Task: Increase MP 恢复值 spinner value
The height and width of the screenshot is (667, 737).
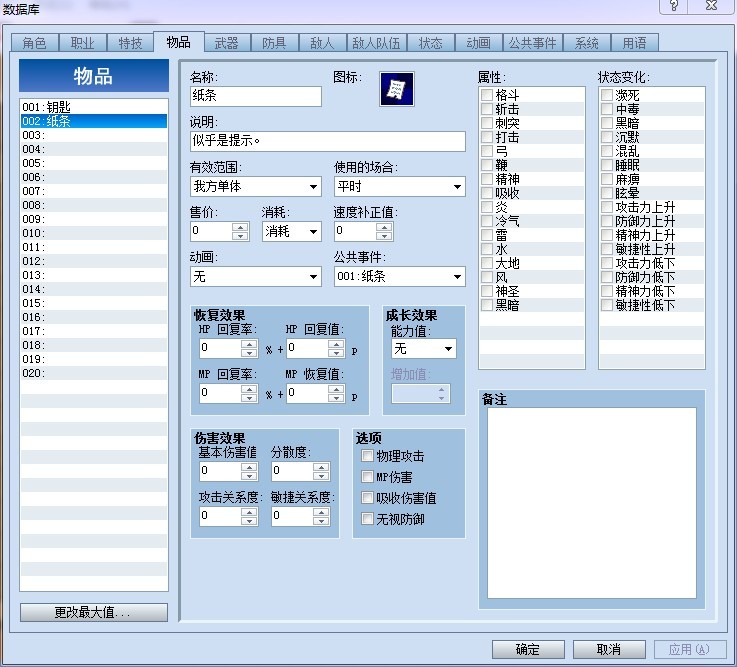Action: point(336,389)
